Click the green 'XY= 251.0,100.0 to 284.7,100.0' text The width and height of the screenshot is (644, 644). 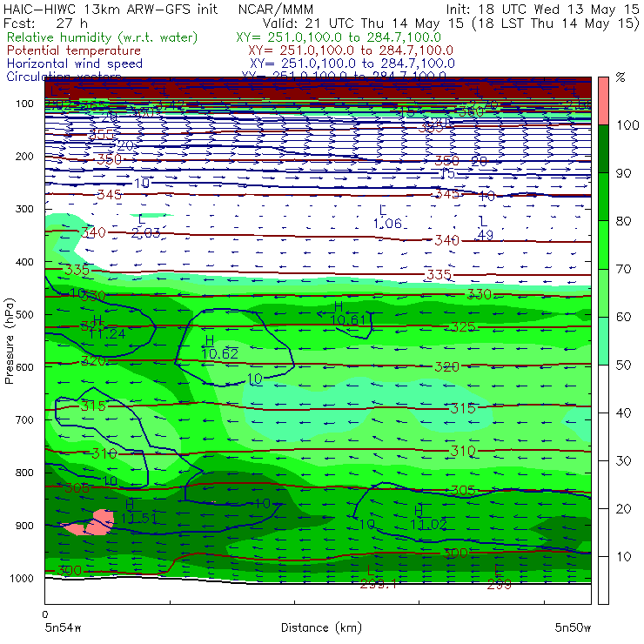coord(339,37)
